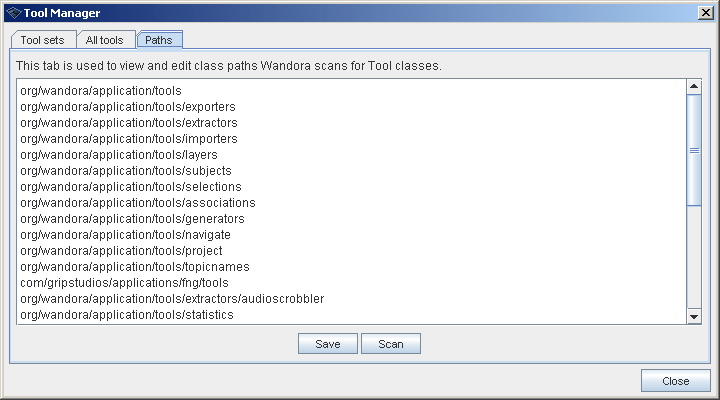Image resolution: width=720 pixels, height=400 pixels.
Task: Click the com/gripstudios/applications/fng/tools line
Action: (124, 283)
